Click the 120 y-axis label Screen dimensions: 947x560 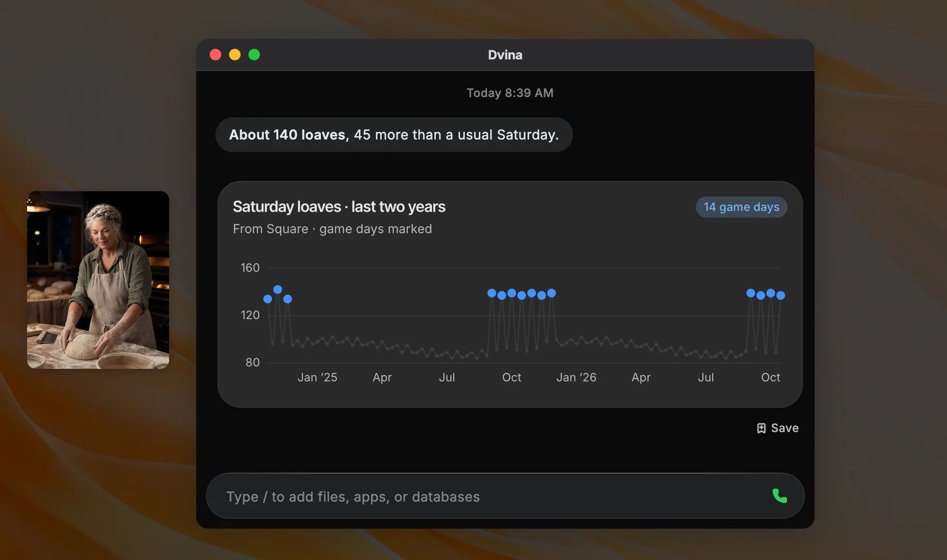coord(250,315)
